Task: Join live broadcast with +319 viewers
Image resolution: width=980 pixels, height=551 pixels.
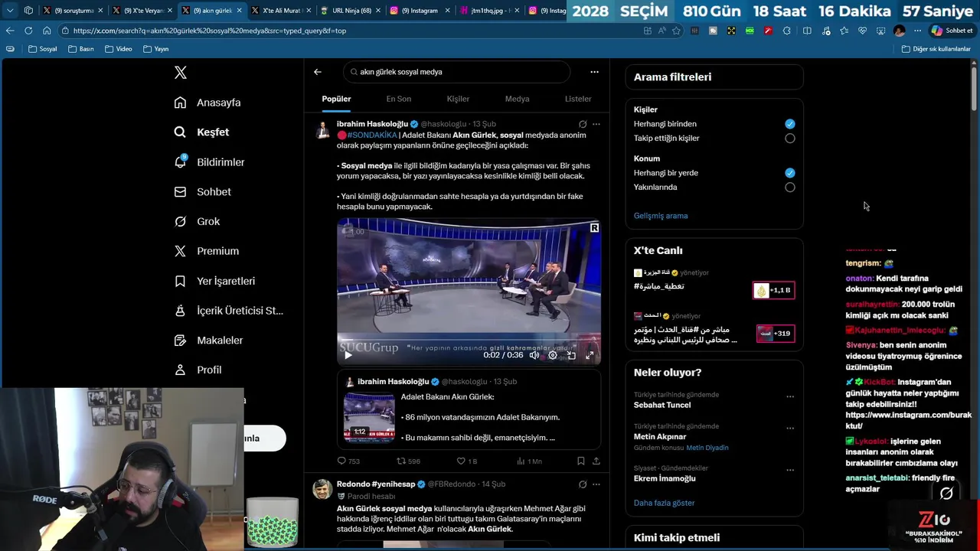Action: (775, 334)
